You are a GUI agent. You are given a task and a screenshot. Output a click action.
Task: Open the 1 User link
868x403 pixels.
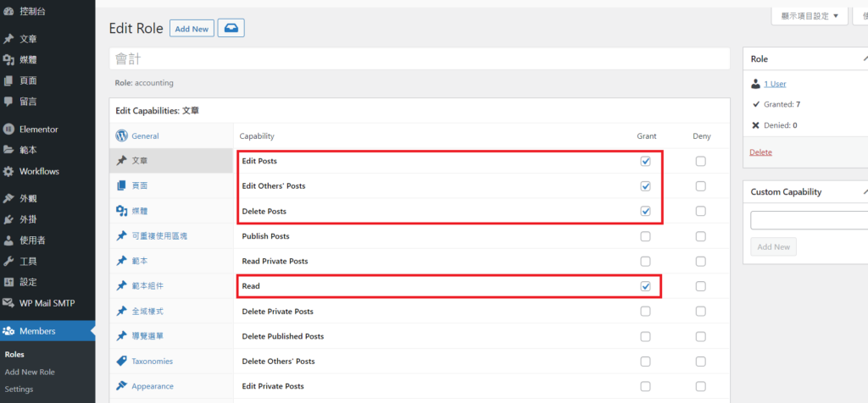[775, 84]
